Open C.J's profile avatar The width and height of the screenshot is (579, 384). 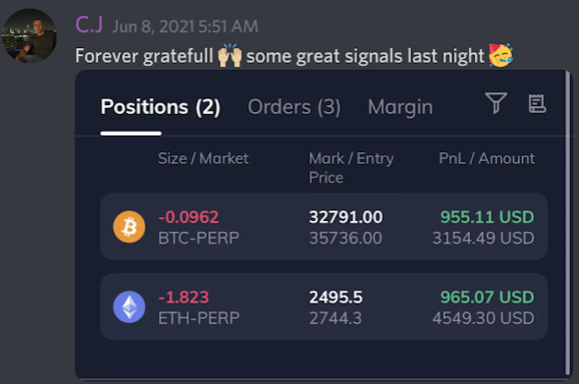(29, 36)
